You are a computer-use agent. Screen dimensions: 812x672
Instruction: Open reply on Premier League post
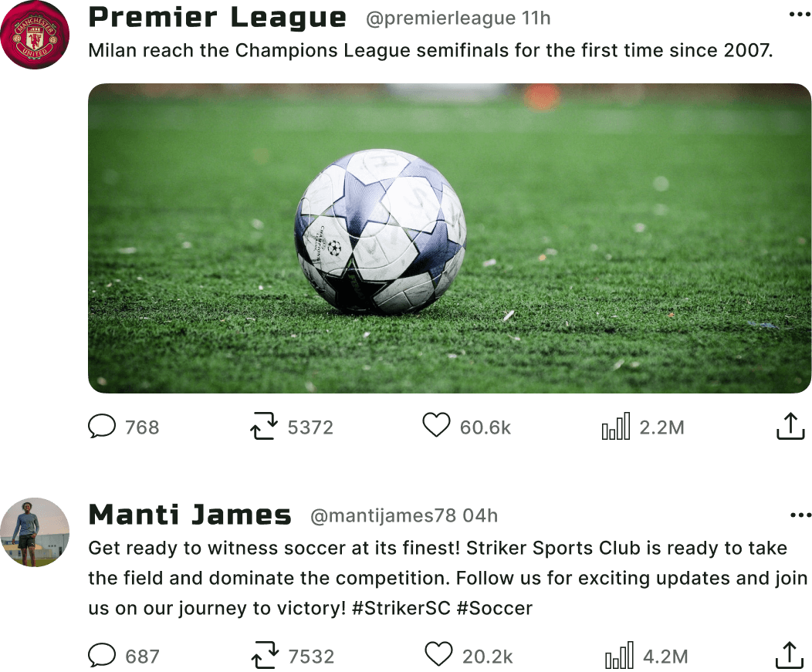[x=102, y=427]
